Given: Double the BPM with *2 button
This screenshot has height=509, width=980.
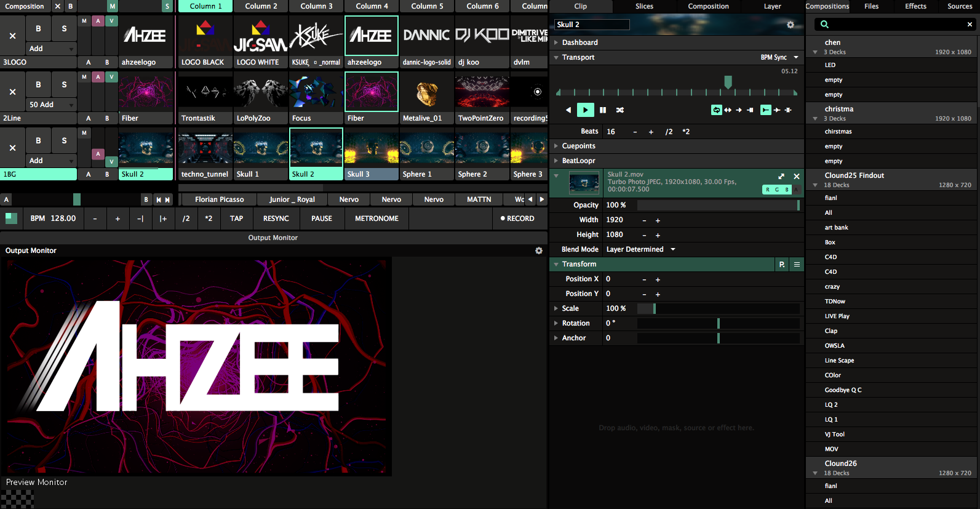Looking at the screenshot, I should click(209, 218).
